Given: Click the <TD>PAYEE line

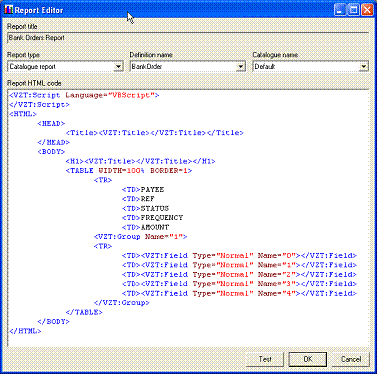Looking at the screenshot, I should (143, 190).
